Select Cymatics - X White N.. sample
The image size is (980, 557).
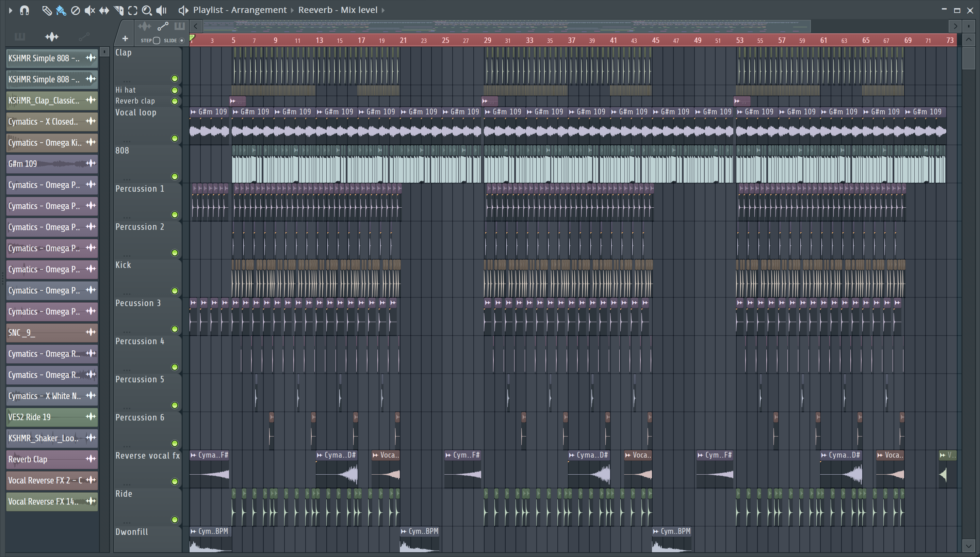coord(52,396)
